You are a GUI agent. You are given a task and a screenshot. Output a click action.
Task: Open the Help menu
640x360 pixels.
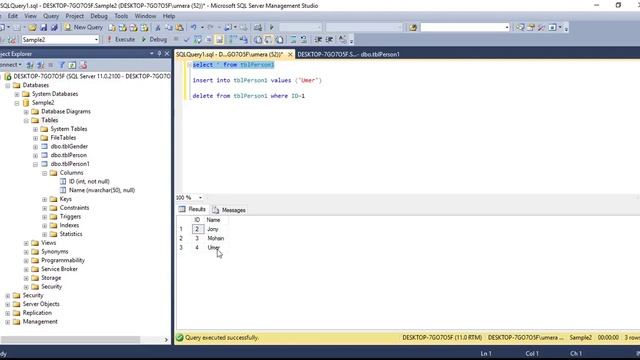169,16
